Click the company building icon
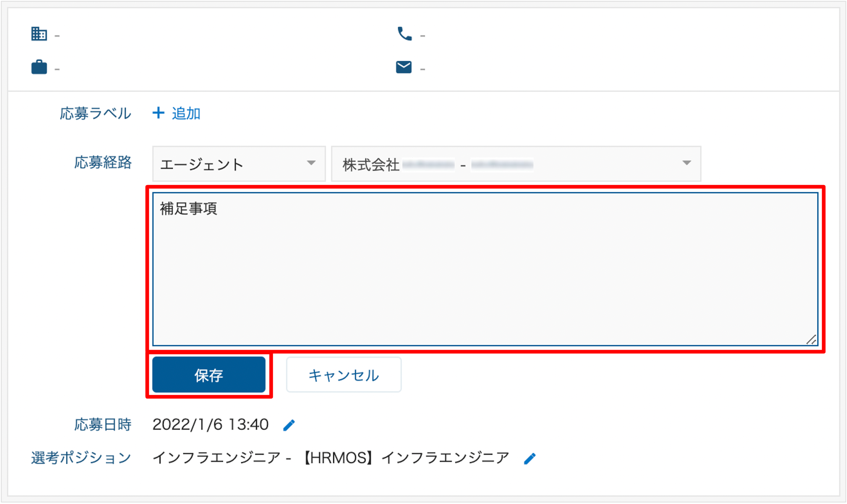Screen dimensions: 847x504 coord(39,34)
